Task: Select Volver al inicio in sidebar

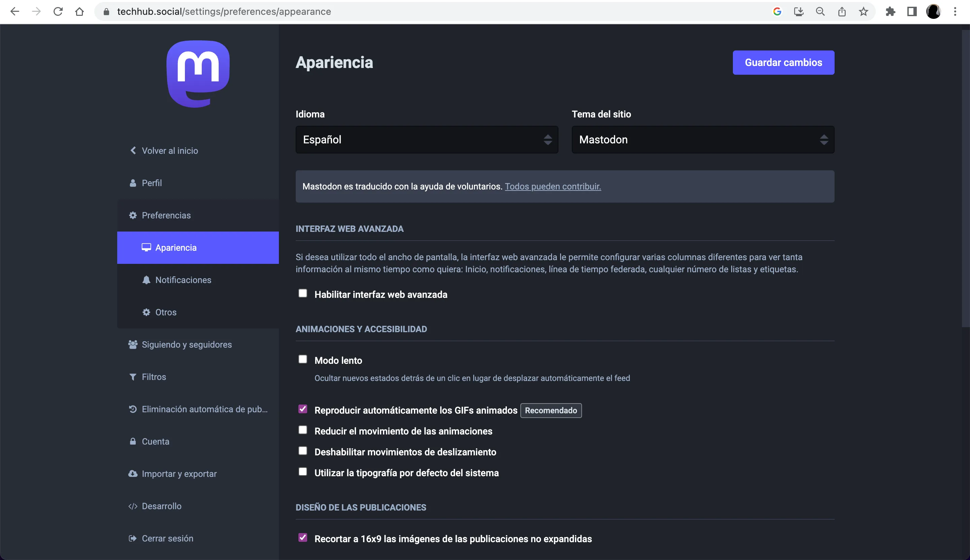Action: (198, 151)
